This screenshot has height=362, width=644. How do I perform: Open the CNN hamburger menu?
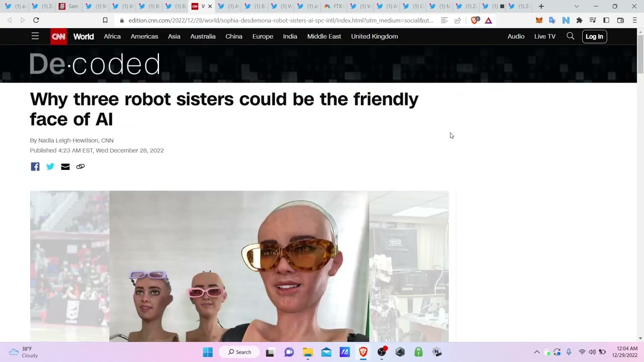[x=35, y=36]
